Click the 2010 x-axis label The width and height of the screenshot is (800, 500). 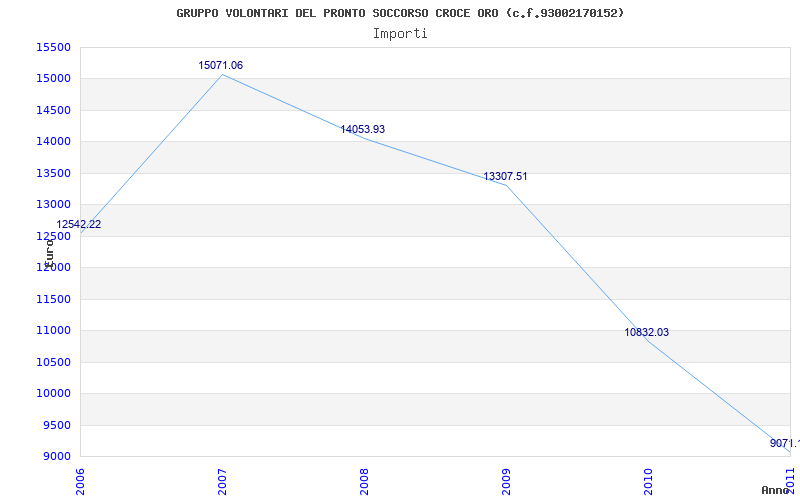coord(648,482)
